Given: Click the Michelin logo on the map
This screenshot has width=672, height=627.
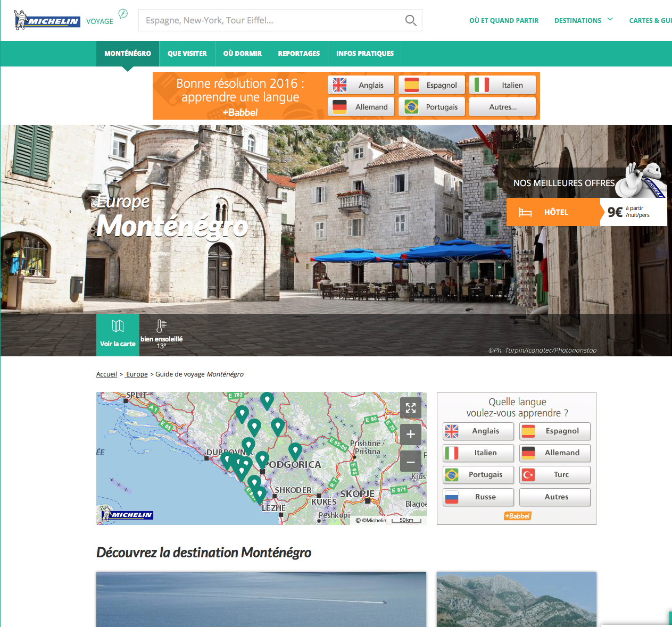Looking at the screenshot, I should click(127, 514).
